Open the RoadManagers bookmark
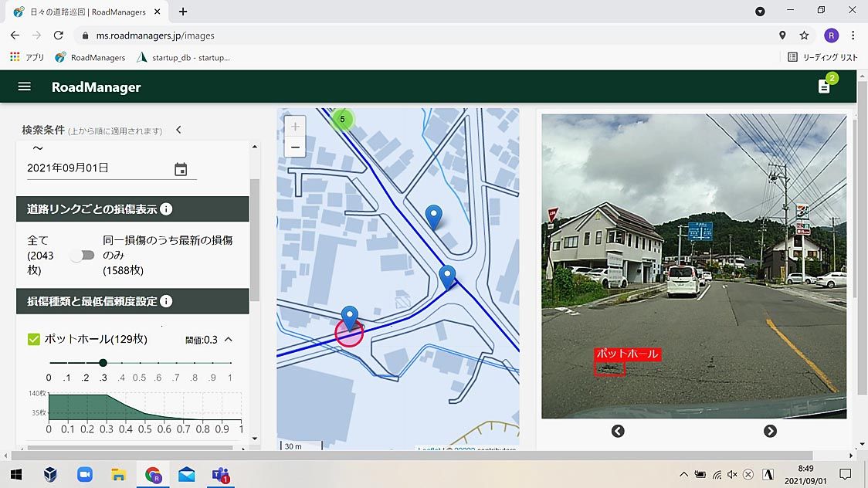Image resolution: width=868 pixels, height=488 pixels. click(x=90, y=57)
